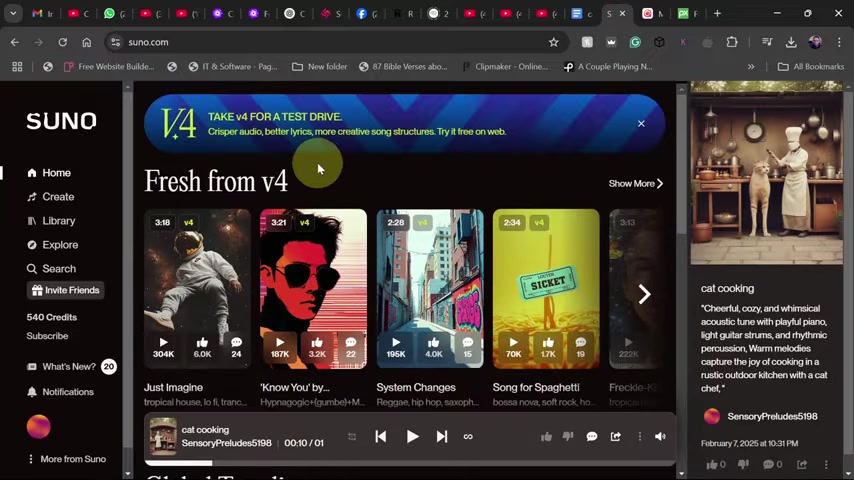
Task: Open the Library section
Action: pos(51,221)
